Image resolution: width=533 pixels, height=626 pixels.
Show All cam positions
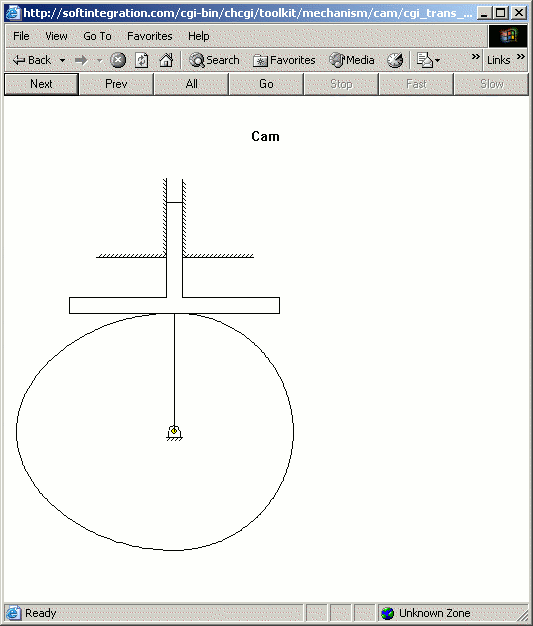click(x=191, y=84)
